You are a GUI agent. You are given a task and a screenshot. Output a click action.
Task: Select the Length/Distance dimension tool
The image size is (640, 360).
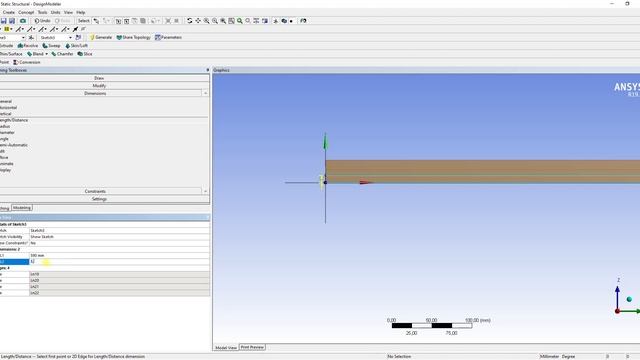[14, 120]
